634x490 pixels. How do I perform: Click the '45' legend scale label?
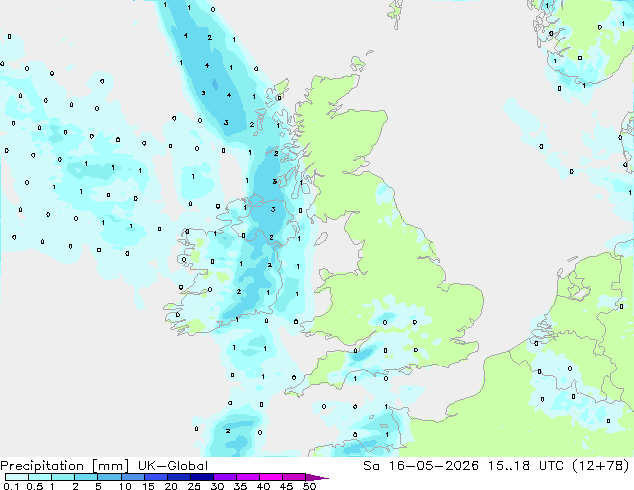coord(286,486)
